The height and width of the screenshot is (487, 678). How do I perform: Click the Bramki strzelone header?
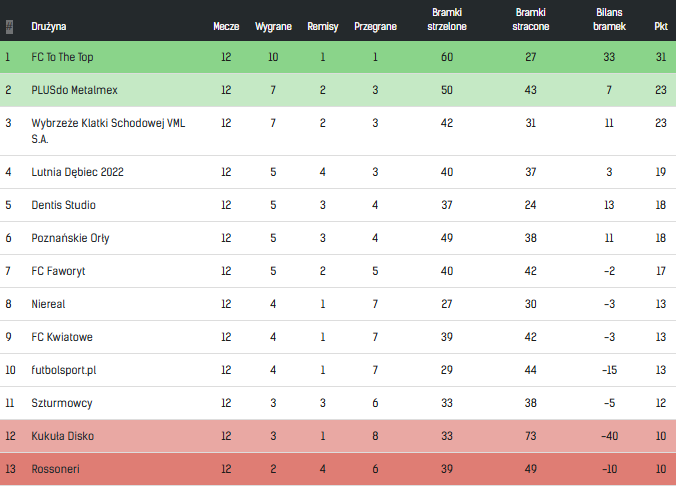coord(446,16)
